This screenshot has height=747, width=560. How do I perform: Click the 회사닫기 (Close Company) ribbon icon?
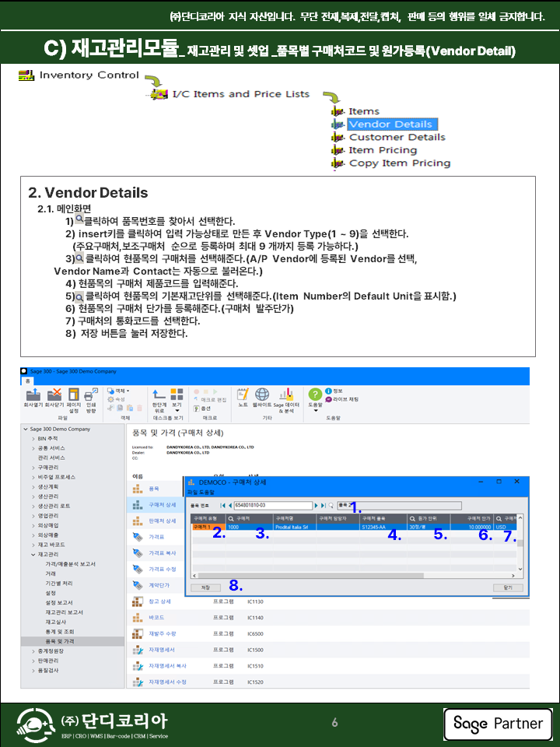(54, 395)
